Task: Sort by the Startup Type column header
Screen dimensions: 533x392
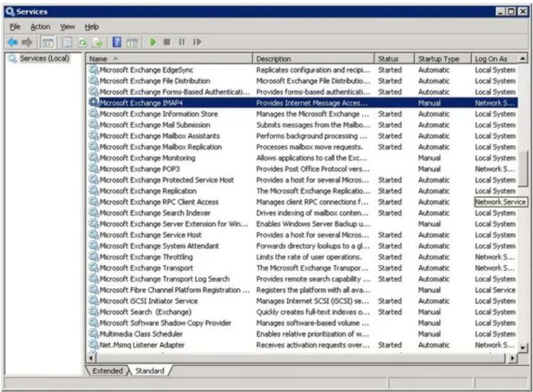Action: click(x=443, y=59)
